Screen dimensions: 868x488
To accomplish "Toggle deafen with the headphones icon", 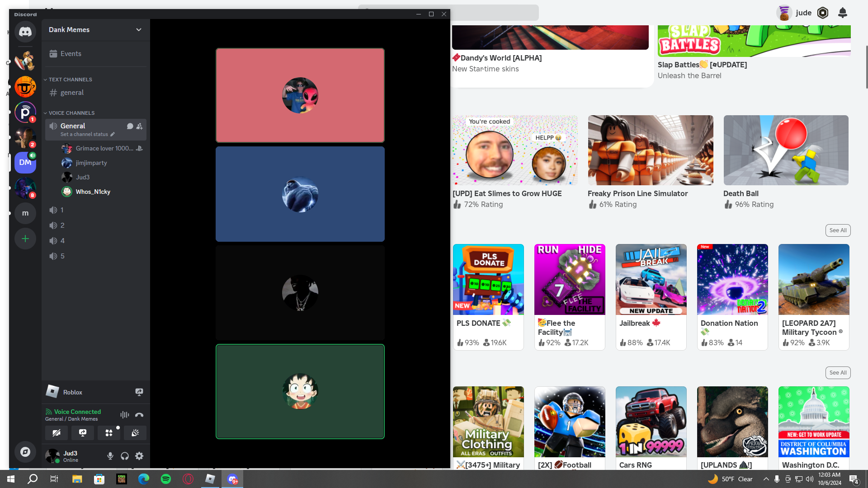I will 125,456.
